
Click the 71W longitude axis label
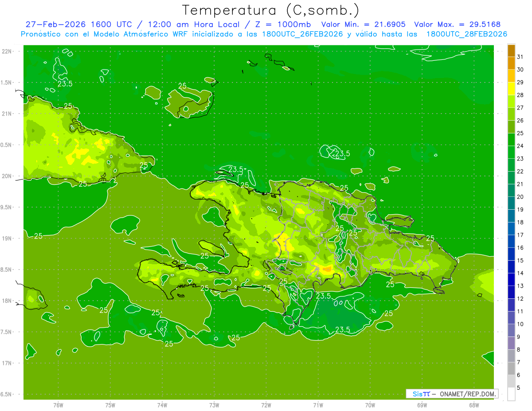tap(318, 405)
